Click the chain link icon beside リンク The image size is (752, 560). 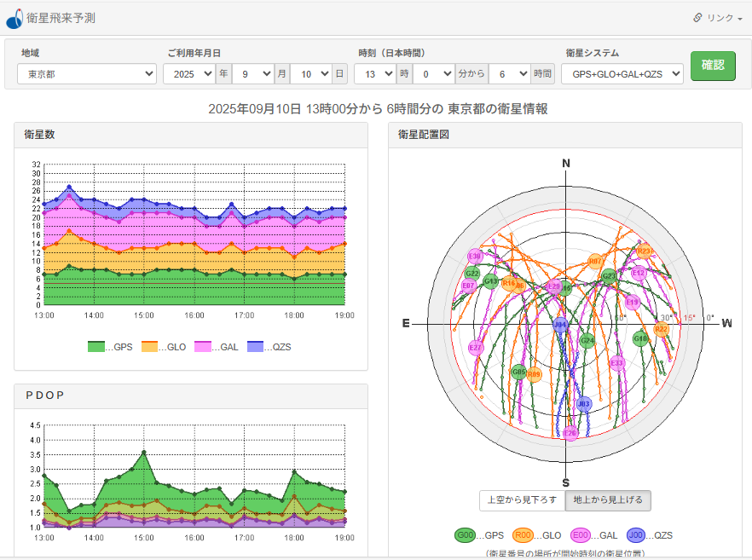[697, 18]
